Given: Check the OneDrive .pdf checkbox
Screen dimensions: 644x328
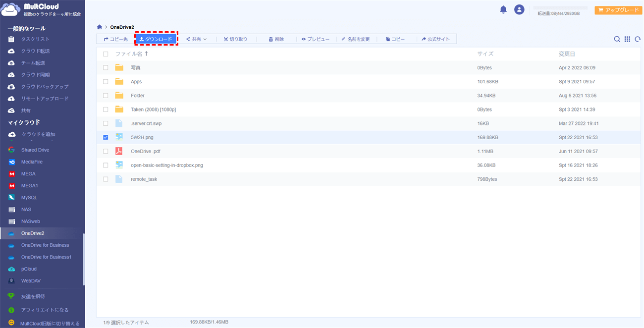Looking at the screenshot, I should 106,151.
